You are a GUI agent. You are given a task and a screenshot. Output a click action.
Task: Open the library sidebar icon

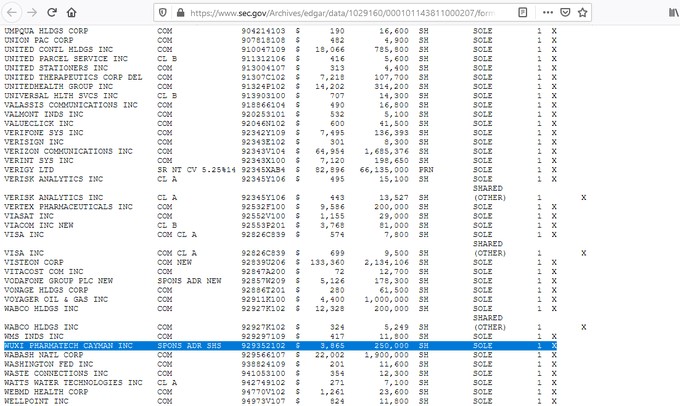click(673, 13)
